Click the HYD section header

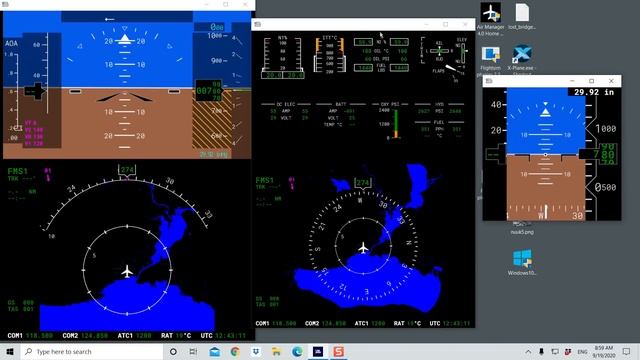point(440,104)
